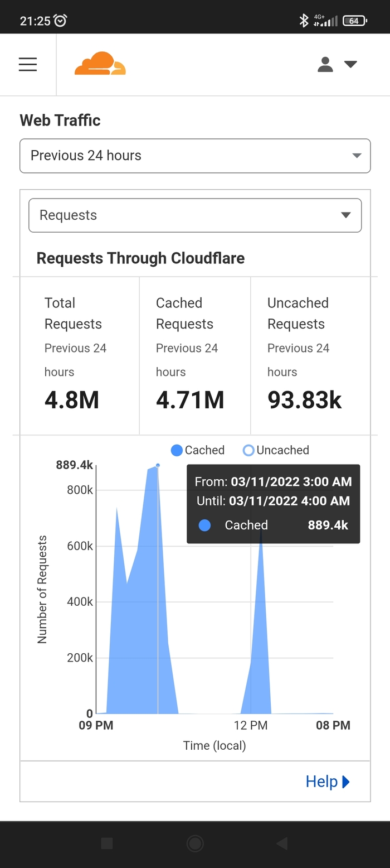The image size is (390, 868).
Task: Tap the Cloudflare cloud logo
Action: click(100, 64)
